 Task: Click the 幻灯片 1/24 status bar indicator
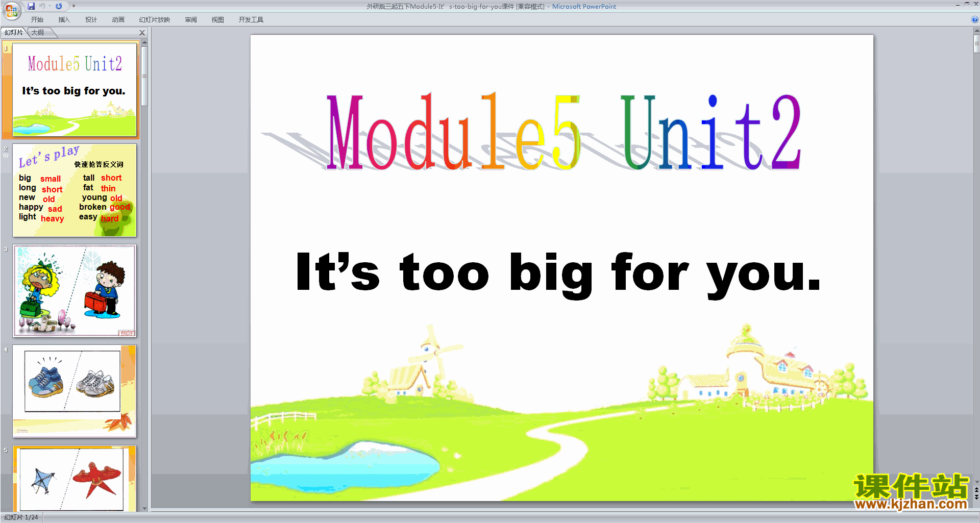point(21,517)
